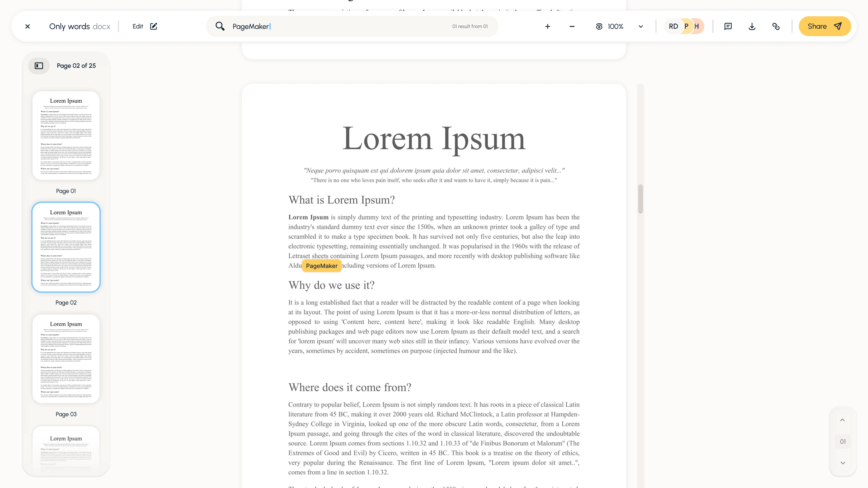Click the 'Page 01' thumbnail label

(66, 191)
